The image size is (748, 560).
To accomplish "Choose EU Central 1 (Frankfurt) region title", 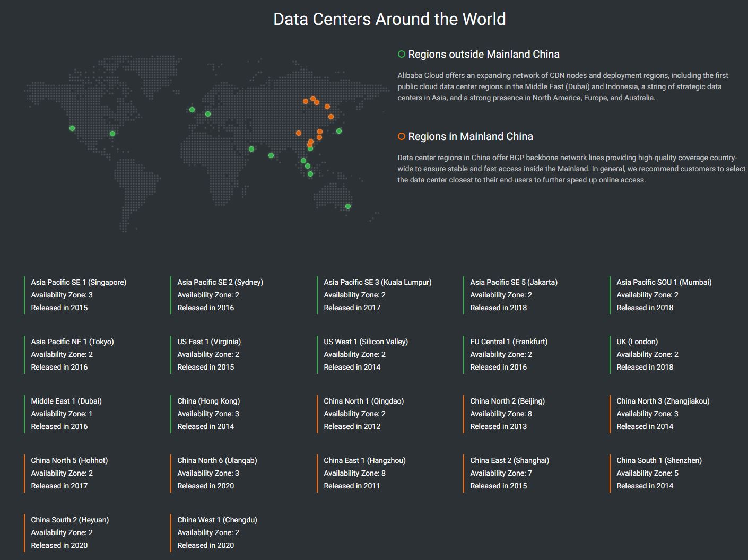I will pyautogui.click(x=509, y=342).
